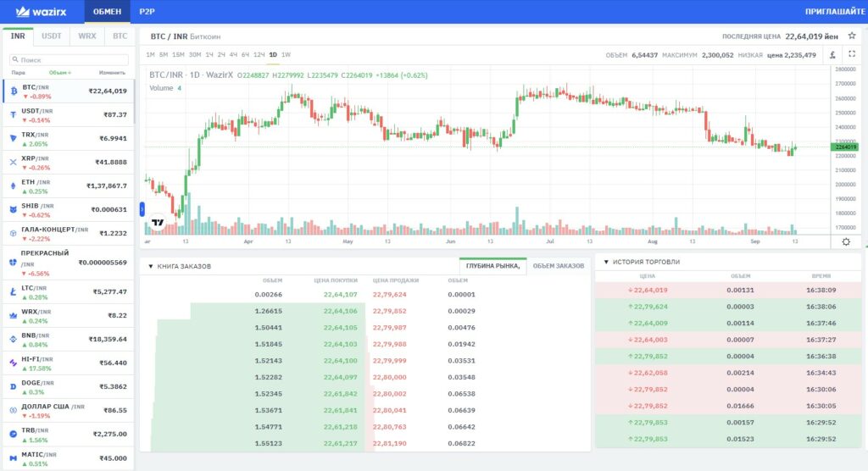The image size is (868, 471).
Task: Select the WRX market tab
Action: 87,36
